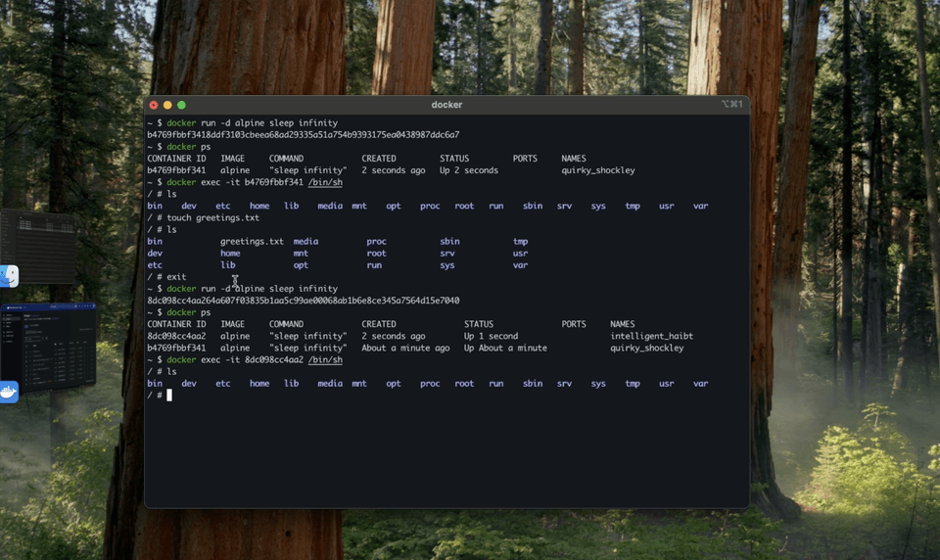Click the 'touch greetings.txt' command line
Screen dimensions: 940x560
pos(212,217)
